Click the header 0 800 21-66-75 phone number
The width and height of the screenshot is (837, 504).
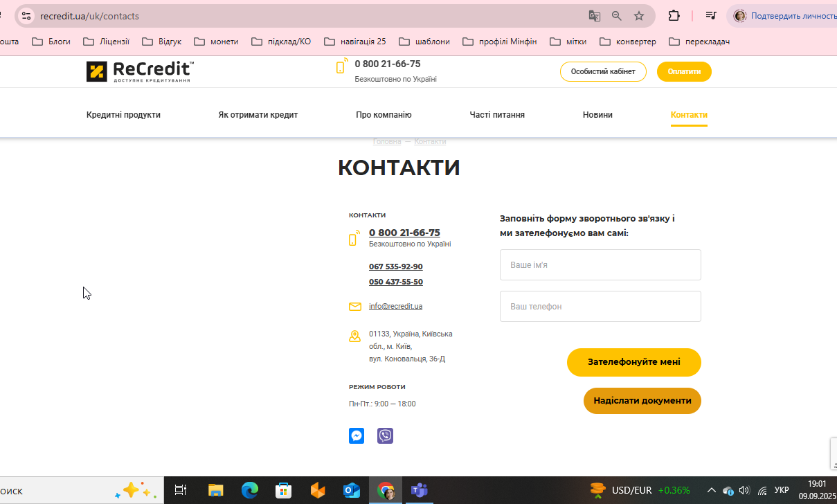[388, 64]
